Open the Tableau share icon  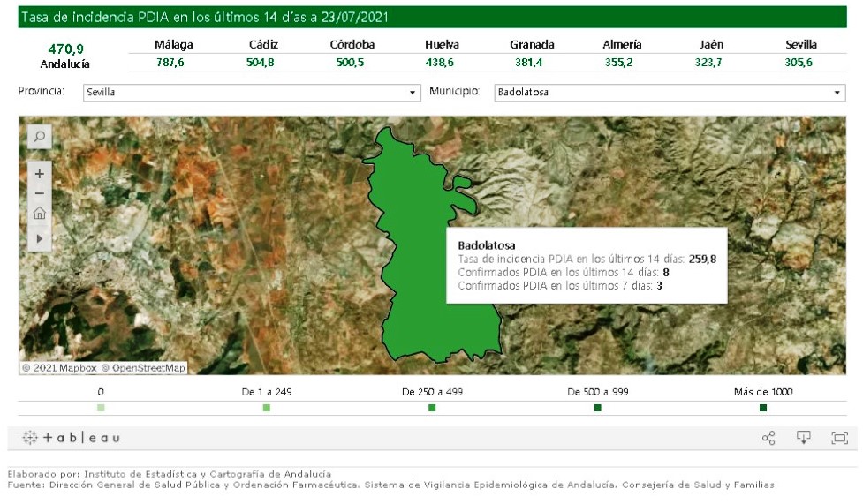[768, 438]
